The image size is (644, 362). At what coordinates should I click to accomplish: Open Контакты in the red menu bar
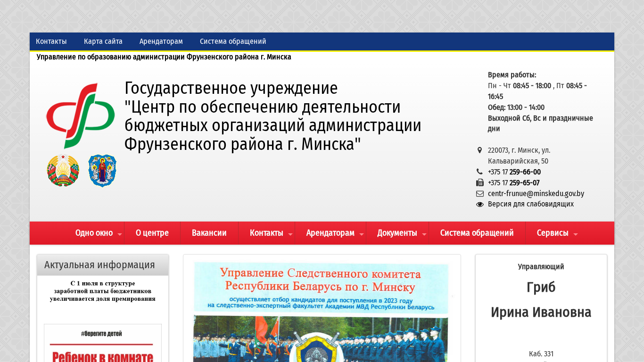(266, 233)
